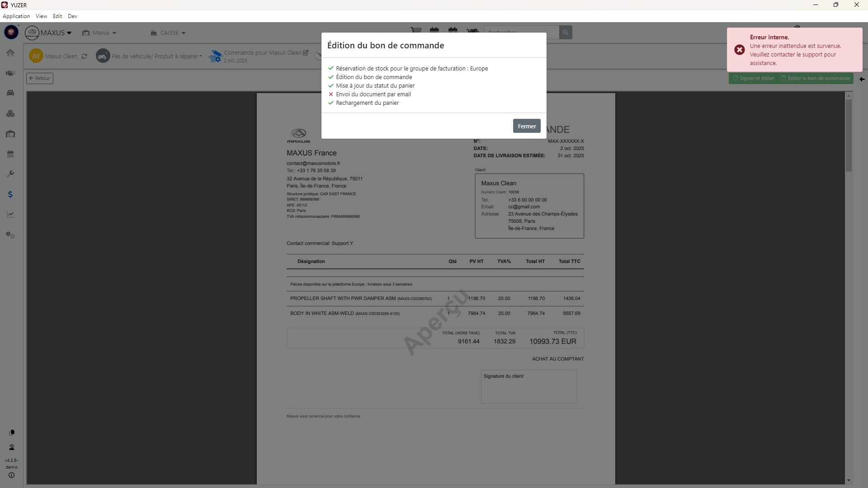Open the vehicle/product to repair dropdown

pyautogui.click(x=156, y=56)
